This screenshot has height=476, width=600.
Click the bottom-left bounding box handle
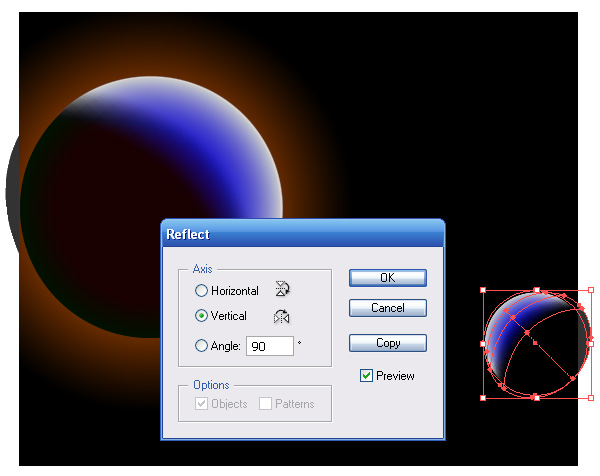click(483, 398)
